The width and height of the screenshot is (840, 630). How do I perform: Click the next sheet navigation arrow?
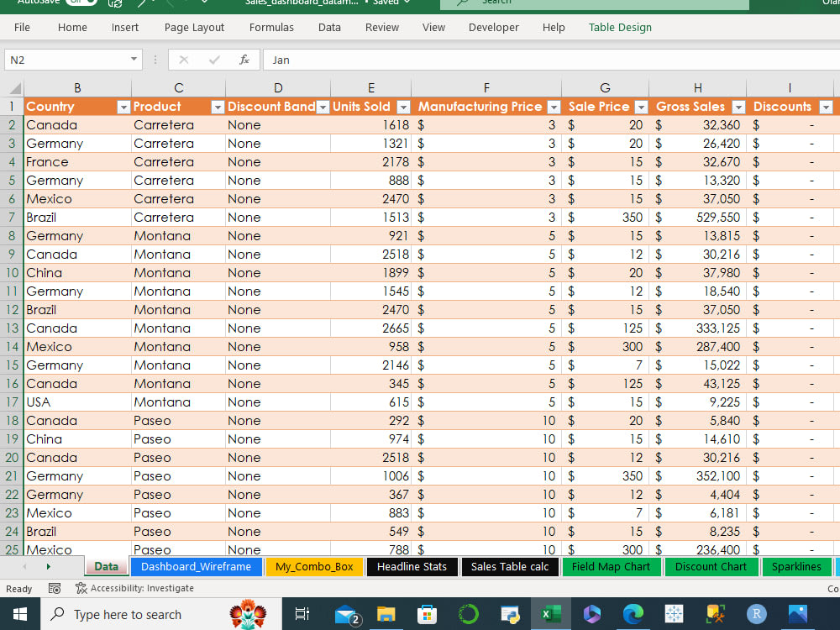48,567
